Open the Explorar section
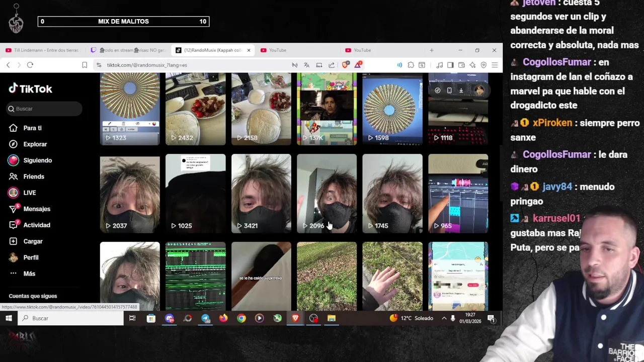644x362 pixels. 28,144
